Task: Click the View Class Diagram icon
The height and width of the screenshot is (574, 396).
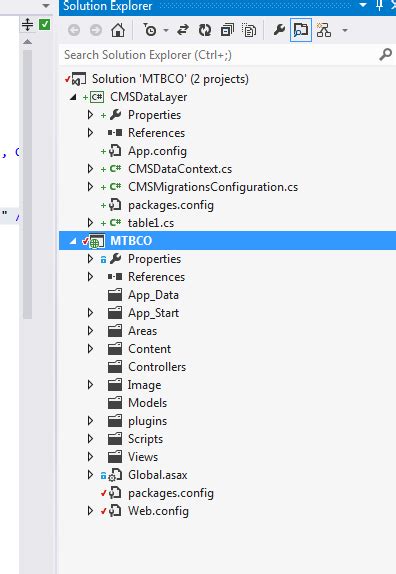Action: (x=324, y=30)
